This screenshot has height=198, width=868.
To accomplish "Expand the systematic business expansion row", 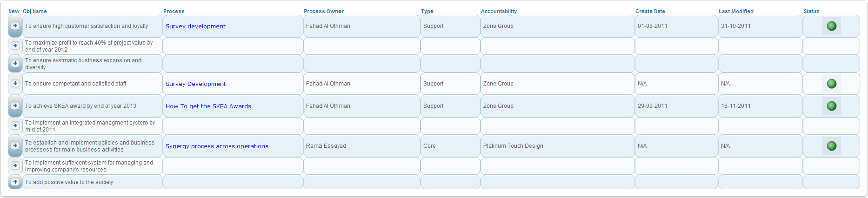I will pos(15,63).
